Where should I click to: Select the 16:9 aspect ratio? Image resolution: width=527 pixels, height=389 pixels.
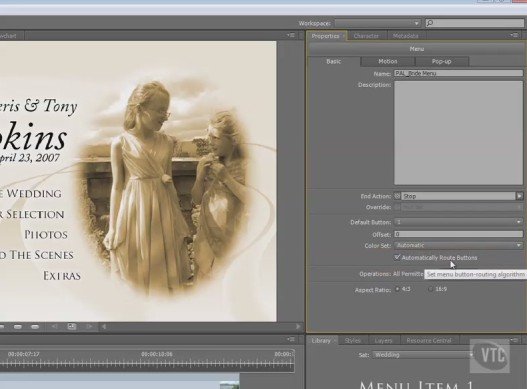tap(430, 289)
